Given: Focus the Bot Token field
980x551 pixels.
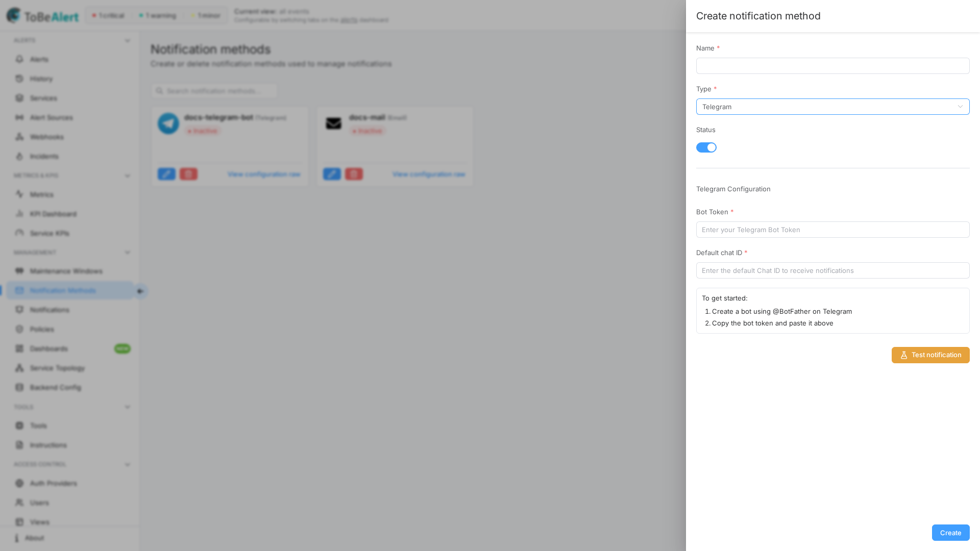Looking at the screenshot, I should [x=832, y=230].
